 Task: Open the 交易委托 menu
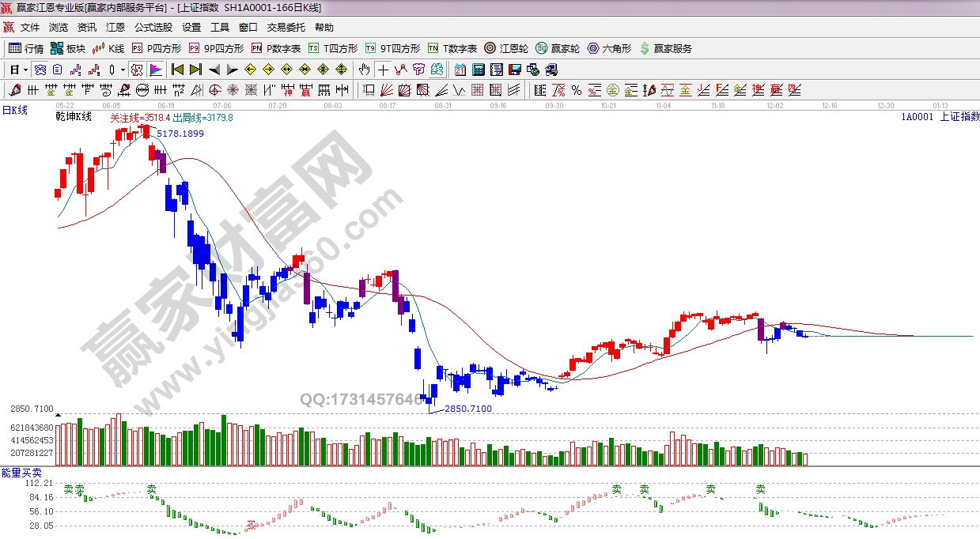click(x=286, y=27)
